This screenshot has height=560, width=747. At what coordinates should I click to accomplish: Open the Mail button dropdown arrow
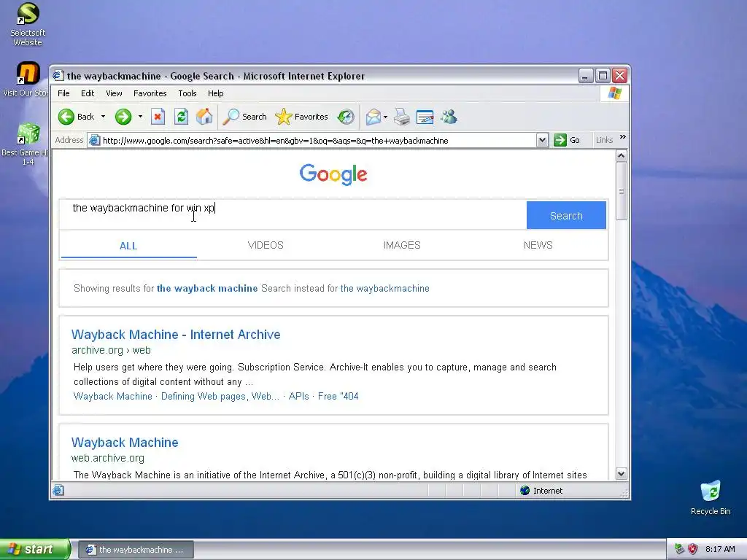coord(385,117)
